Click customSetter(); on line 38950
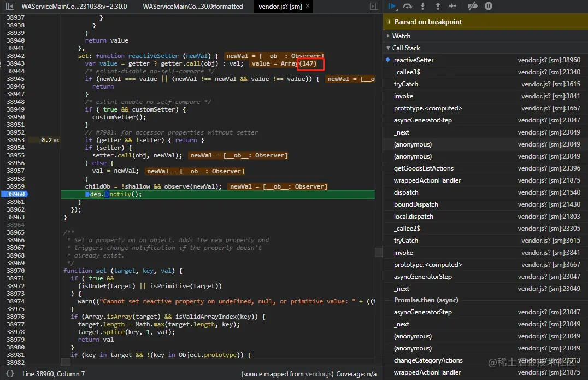The width and height of the screenshot is (588, 380). click(119, 117)
